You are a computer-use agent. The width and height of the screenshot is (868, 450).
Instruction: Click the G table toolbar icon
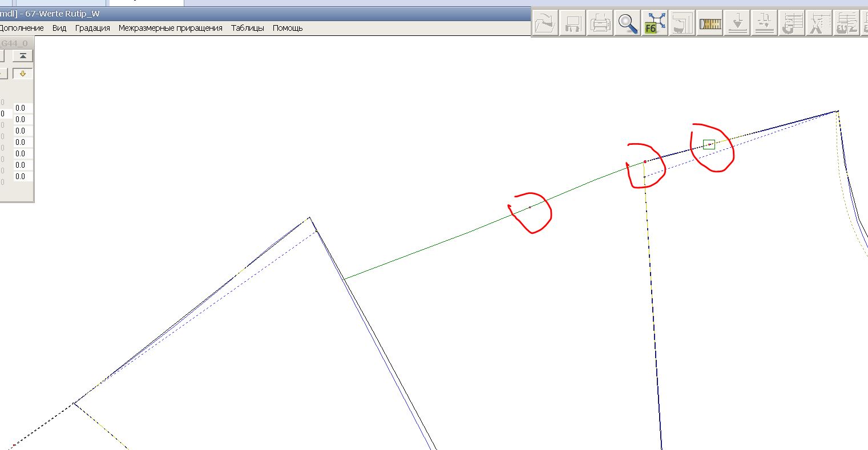click(792, 24)
